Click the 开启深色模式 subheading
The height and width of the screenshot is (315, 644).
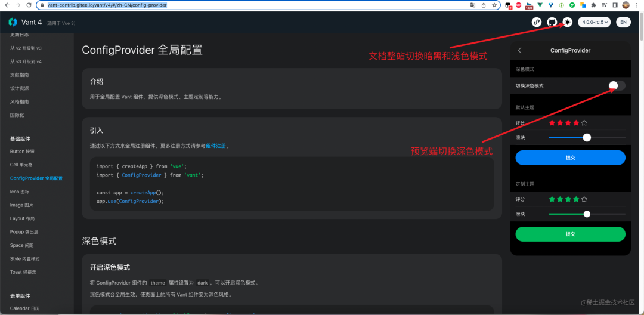(110, 267)
